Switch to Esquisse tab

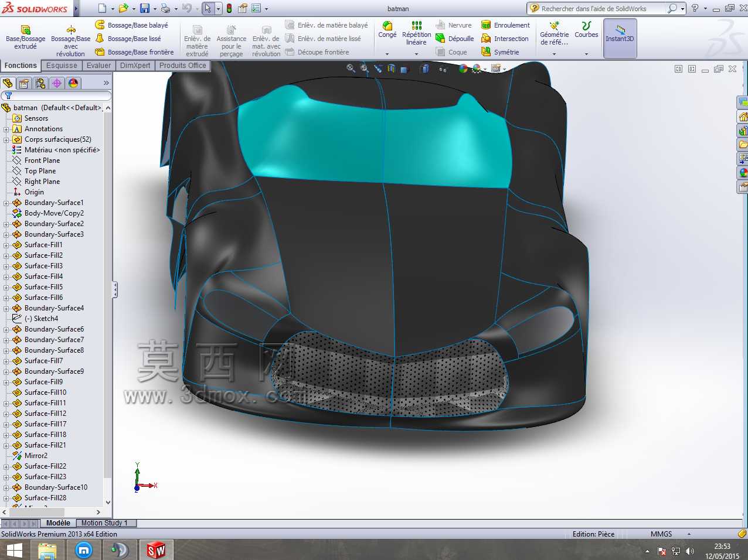[62, 66]
